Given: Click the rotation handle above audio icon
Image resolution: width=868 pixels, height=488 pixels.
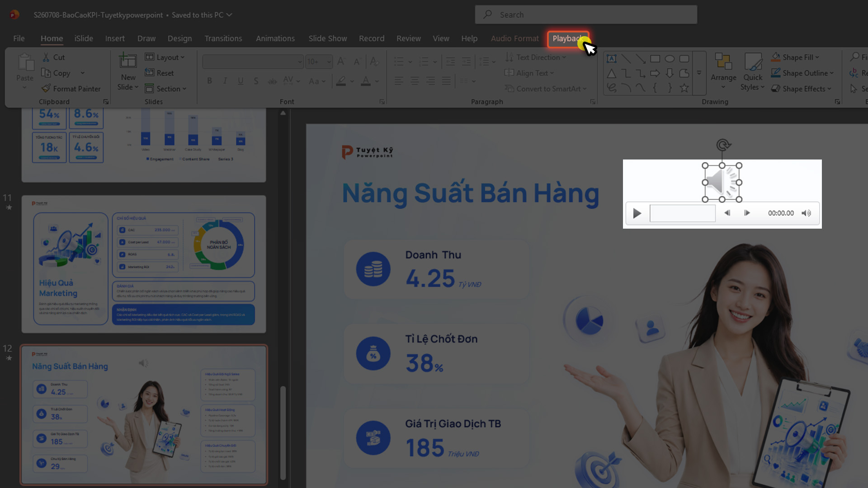Looking at the screenshot, I should [723, 145].
